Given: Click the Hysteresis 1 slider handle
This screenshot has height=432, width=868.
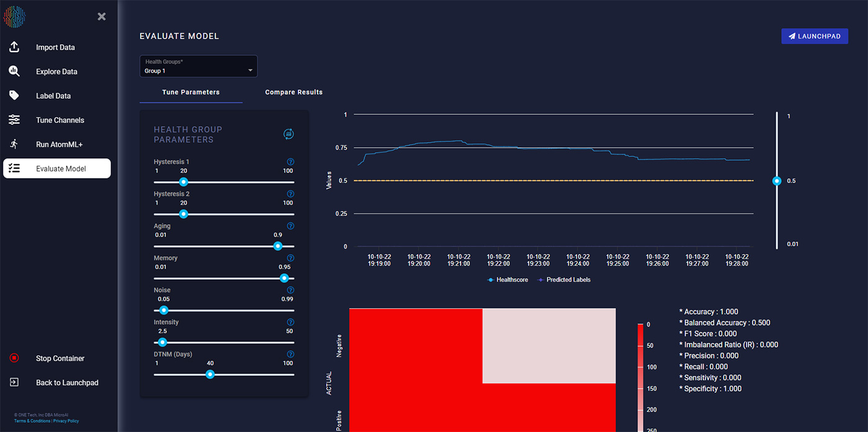Looking at the screenshot, I should click(183, 182).
